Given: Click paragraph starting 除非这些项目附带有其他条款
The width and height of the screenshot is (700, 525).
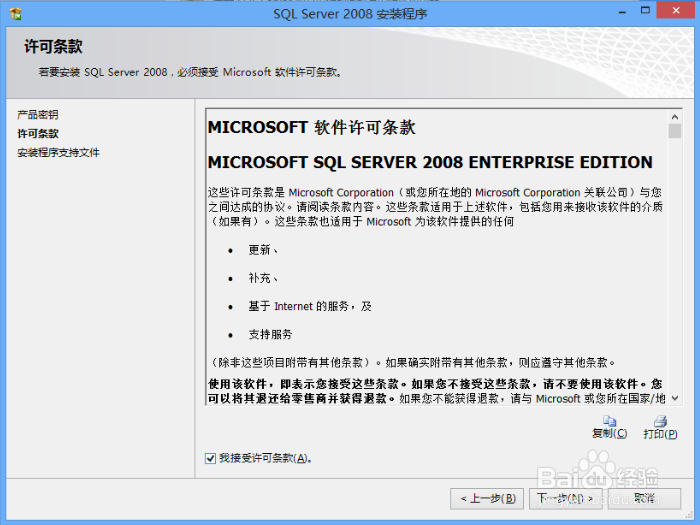Looking at the screenshot, I should (x=412, y=362).
